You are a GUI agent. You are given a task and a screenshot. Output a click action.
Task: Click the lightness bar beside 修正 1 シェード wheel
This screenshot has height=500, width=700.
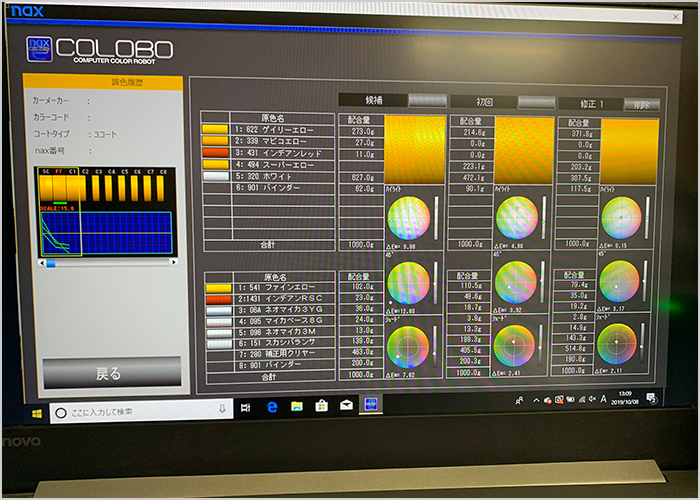coord(642,343)
